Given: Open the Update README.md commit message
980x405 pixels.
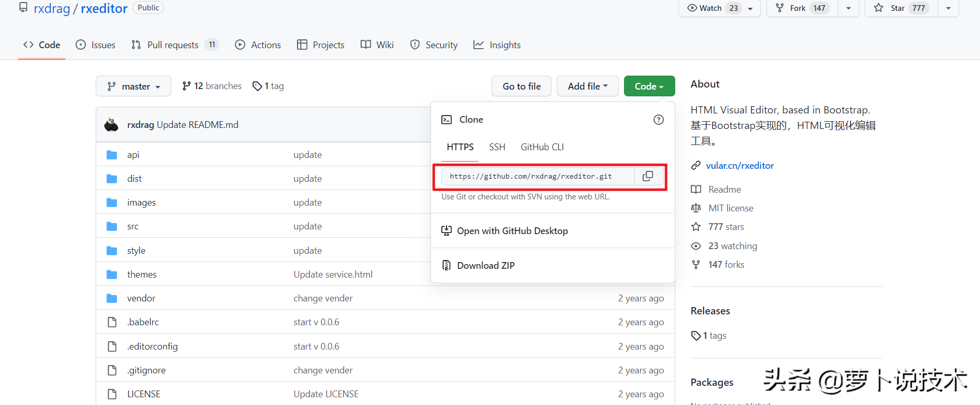Looking at the screenshot, I should 198,125.
